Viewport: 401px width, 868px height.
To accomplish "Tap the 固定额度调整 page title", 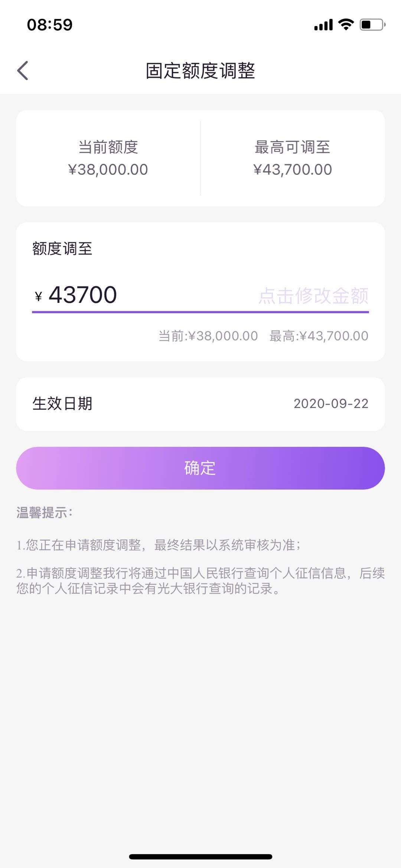I will click(200, 71).
